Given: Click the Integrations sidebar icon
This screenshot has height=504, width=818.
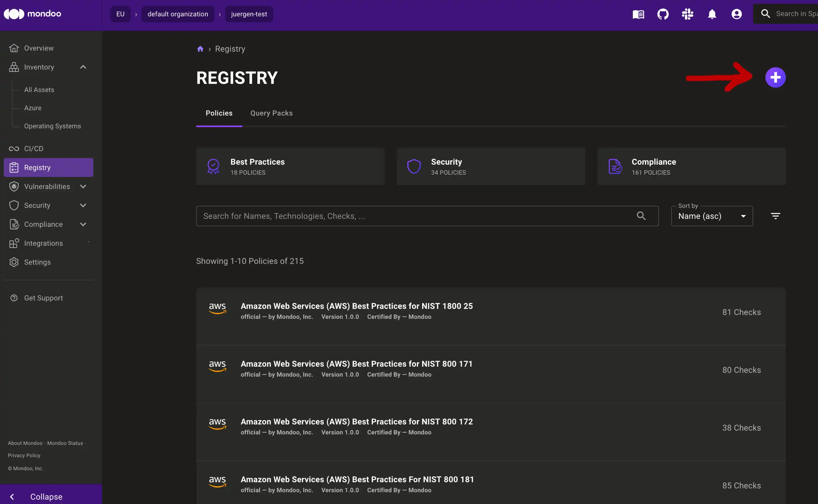Looking at the screenshot, I should click(x=14, y=243).
